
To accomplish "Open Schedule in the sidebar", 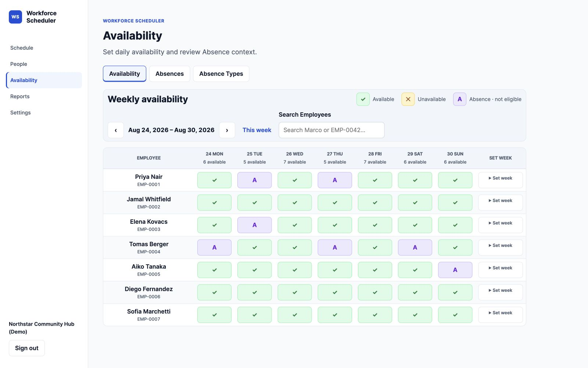I will (44, 48).
